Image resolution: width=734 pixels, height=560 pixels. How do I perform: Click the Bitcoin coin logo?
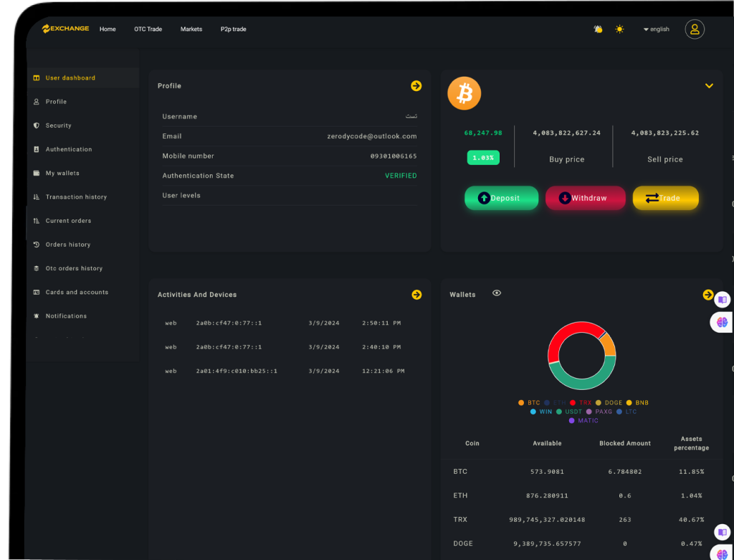[464, 93]
